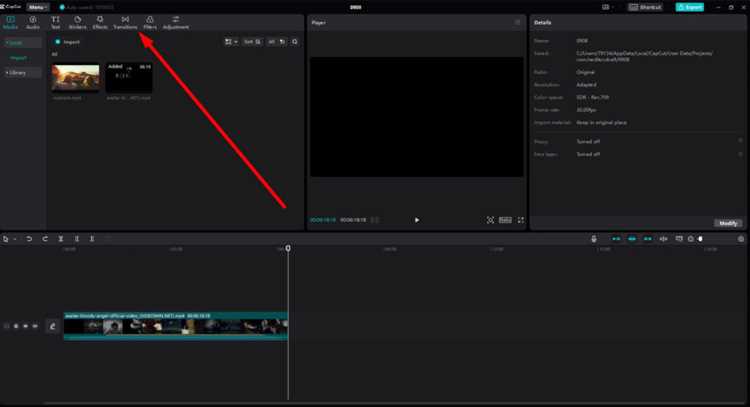The image size is (750, 407).
Task: Click the media search icon
Action: coord(295,42)
